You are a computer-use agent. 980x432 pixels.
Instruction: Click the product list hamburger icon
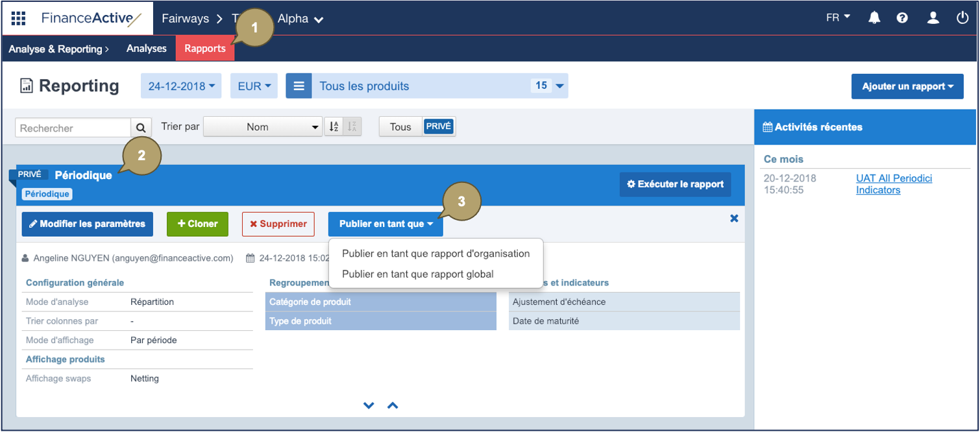click(299, 86)
